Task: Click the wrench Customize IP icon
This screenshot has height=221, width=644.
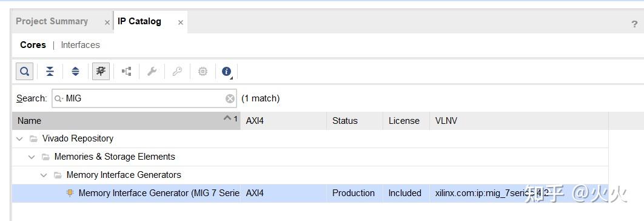Action: click(152, 72)
